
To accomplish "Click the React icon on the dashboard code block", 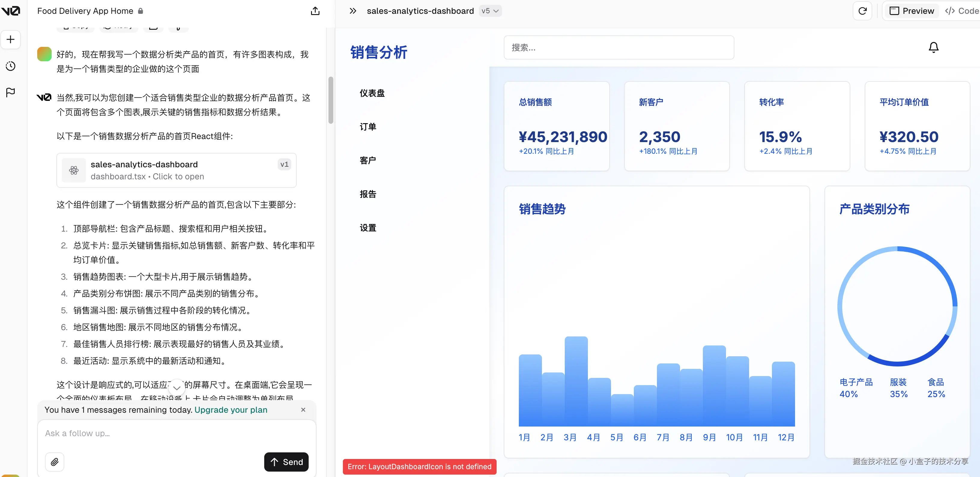I will click(74, 170).
